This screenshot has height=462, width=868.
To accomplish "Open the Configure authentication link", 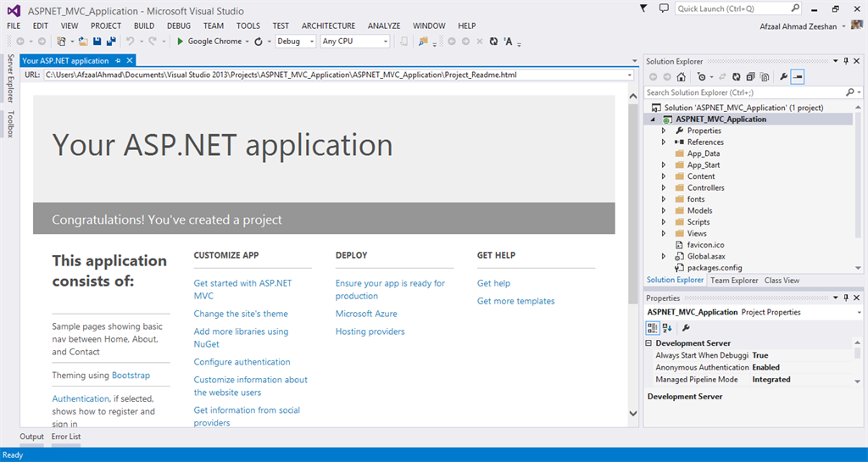I will [242, 362].
